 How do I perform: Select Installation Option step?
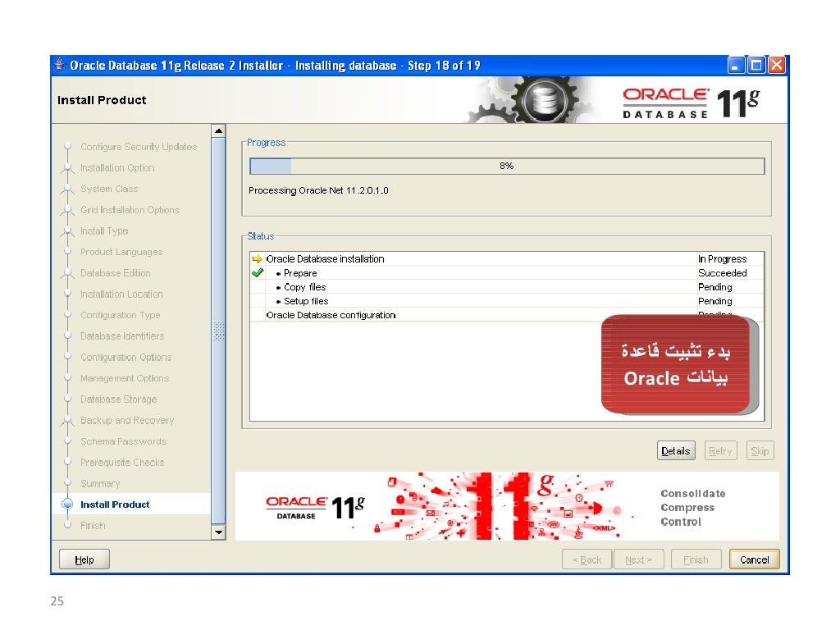pyautogui.click(x=117, y=167)
